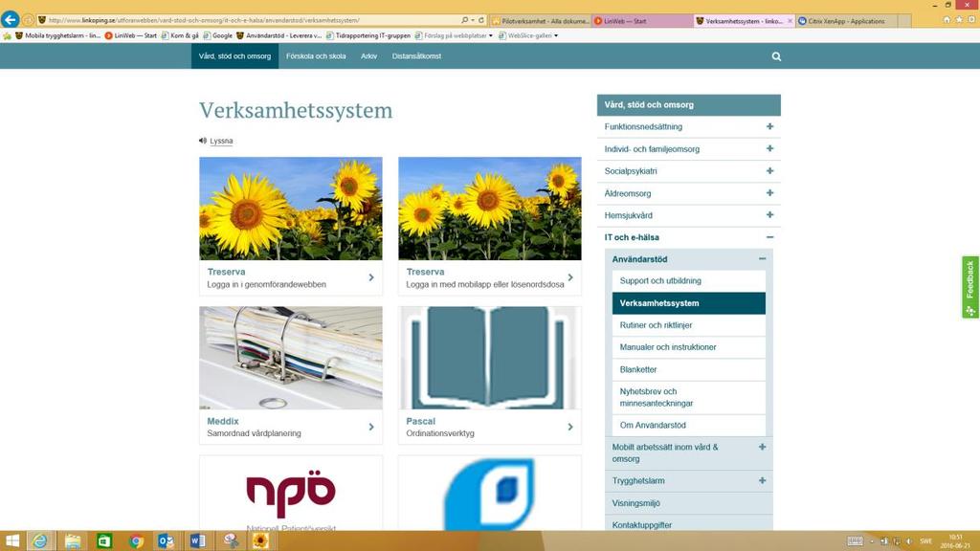Click the Windows Start button
The height and width of the screenshot is (551, 980).
[11, 541]
